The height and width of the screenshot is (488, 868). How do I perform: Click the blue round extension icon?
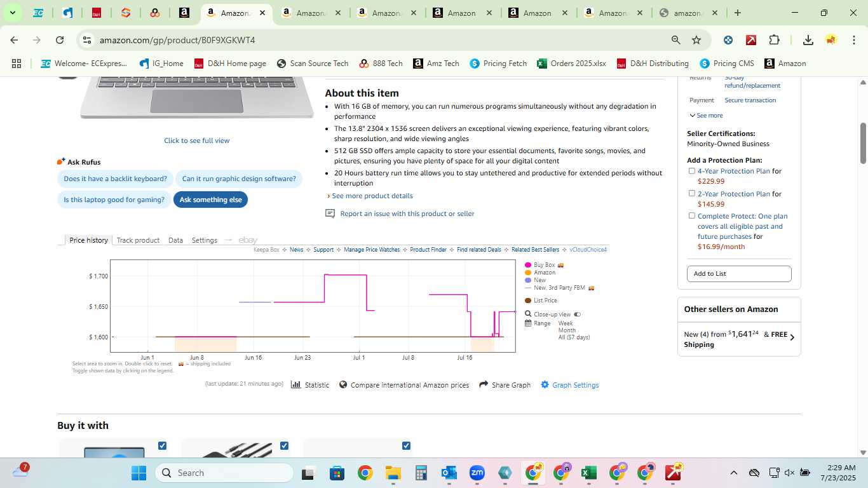728,40
